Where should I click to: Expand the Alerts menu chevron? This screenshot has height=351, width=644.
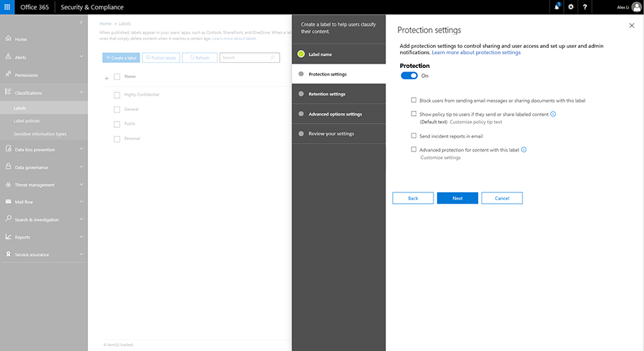coord(82,56)
